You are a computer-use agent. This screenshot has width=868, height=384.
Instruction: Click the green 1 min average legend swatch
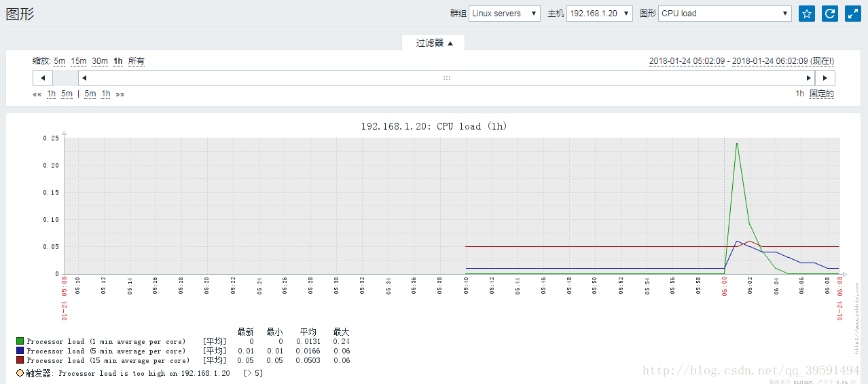point(20,342)
